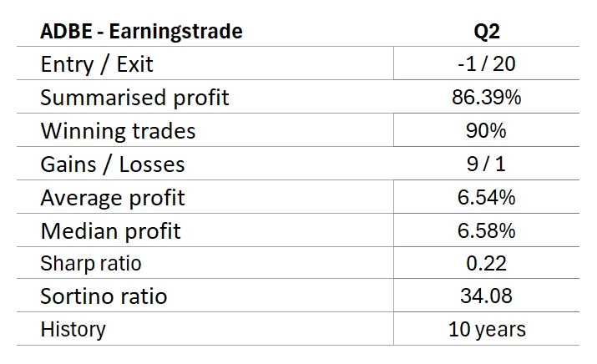
Task: Click the Summarised profit label
Action: point(134,98)
